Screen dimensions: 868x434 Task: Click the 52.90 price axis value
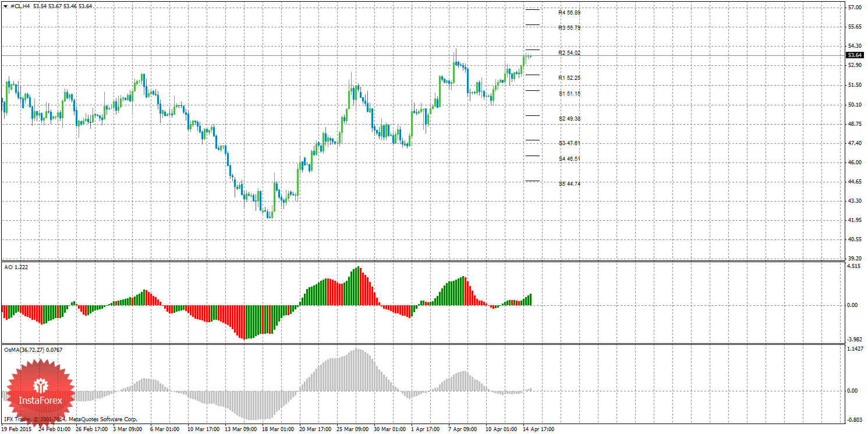pos(855,65)
